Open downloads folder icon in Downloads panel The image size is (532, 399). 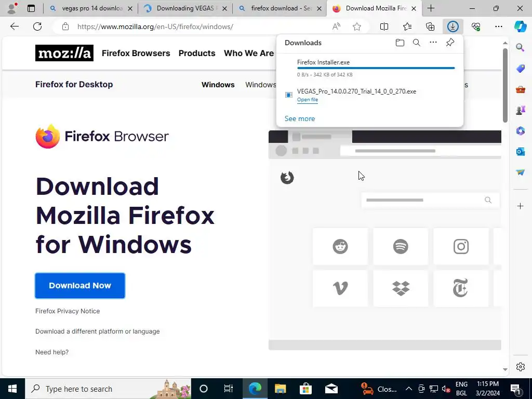[400, 43]
